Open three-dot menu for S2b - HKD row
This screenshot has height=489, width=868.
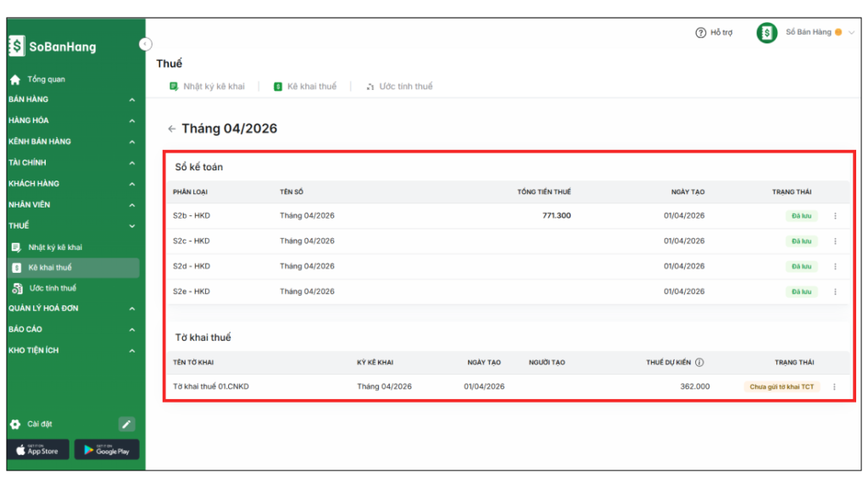[835, 216]
